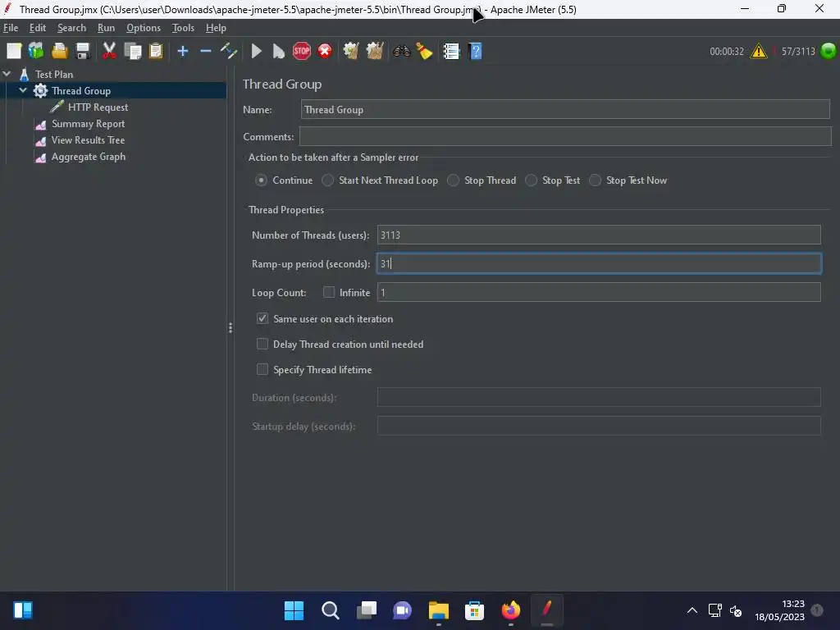Open a test plan file icon
Image resolution: width=840 pixels, height=630 pixels.
[59, 51]
